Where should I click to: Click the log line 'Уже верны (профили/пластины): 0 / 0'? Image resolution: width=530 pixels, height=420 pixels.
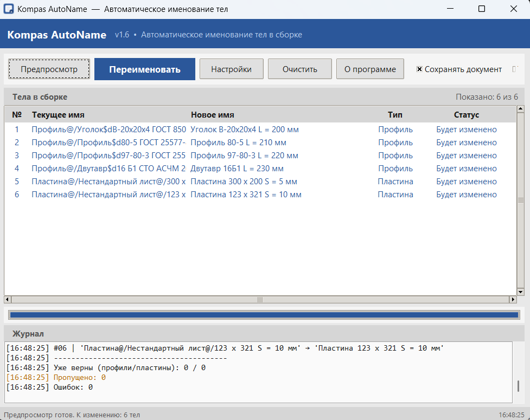(106, 367)
